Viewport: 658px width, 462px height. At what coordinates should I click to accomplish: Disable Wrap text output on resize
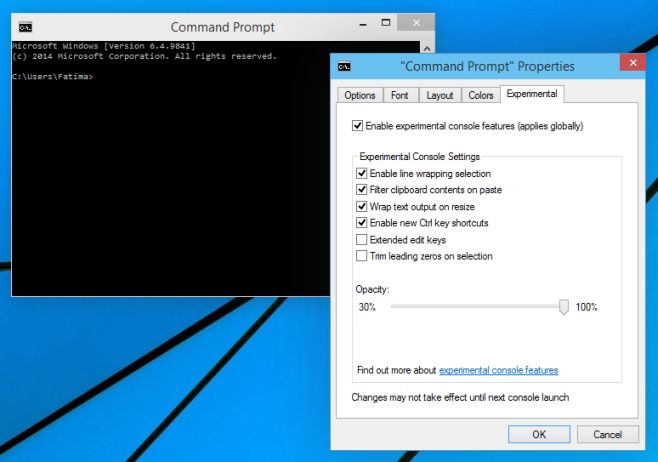[x=361, y=206]
